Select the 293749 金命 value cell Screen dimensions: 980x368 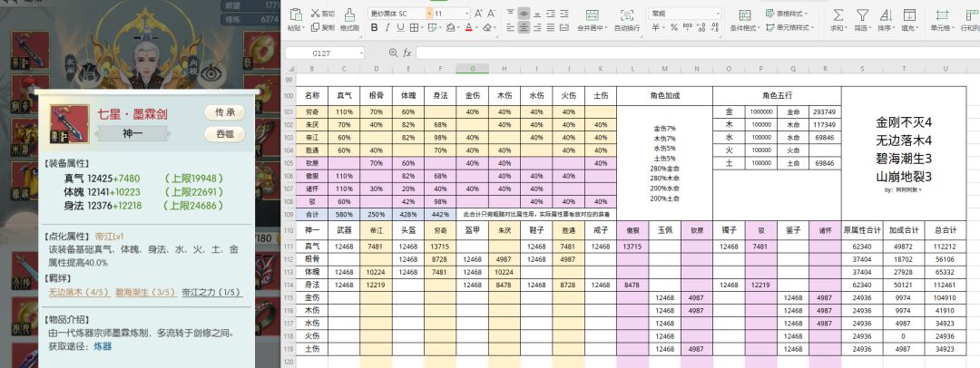click(824, 111)
